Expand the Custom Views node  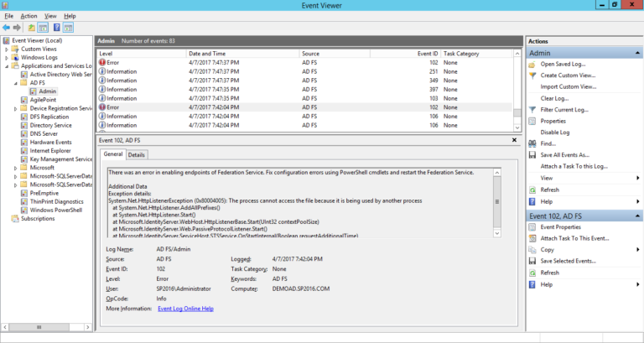click(x=7, y=49)
